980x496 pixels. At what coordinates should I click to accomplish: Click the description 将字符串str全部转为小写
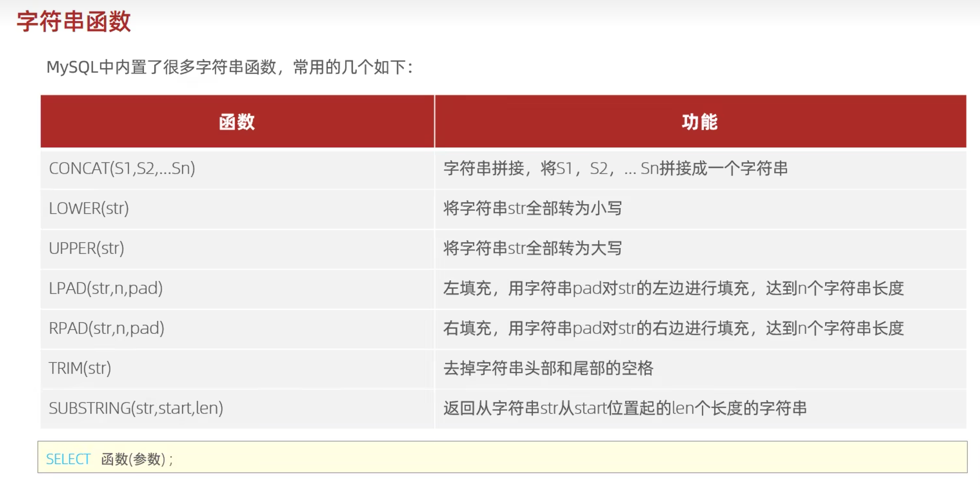pyautogui.click(x=533, y=208)
